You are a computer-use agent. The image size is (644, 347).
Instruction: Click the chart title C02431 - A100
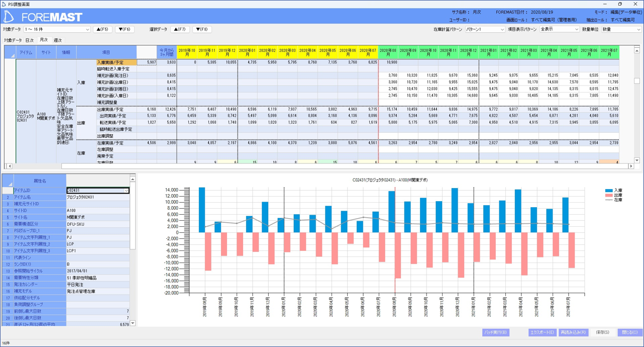tap(390, 180)
